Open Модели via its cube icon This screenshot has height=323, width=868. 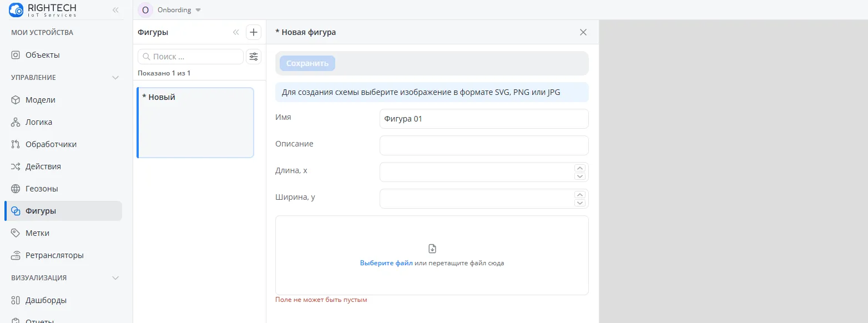(16, 100)
